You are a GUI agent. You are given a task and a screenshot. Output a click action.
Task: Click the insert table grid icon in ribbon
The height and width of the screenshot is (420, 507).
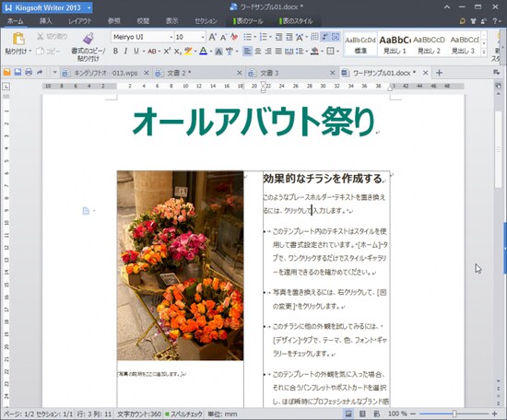(x=314, y=37)
